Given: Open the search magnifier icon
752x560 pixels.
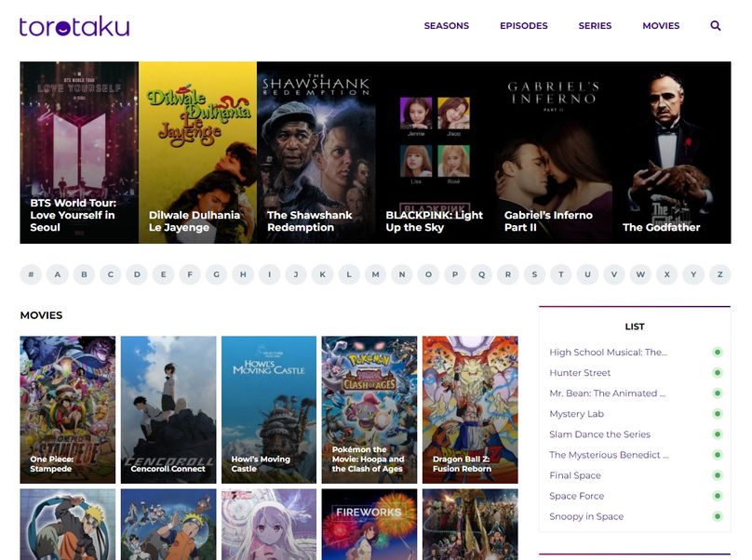Looking at the screenshot, I should click(716, 26).
